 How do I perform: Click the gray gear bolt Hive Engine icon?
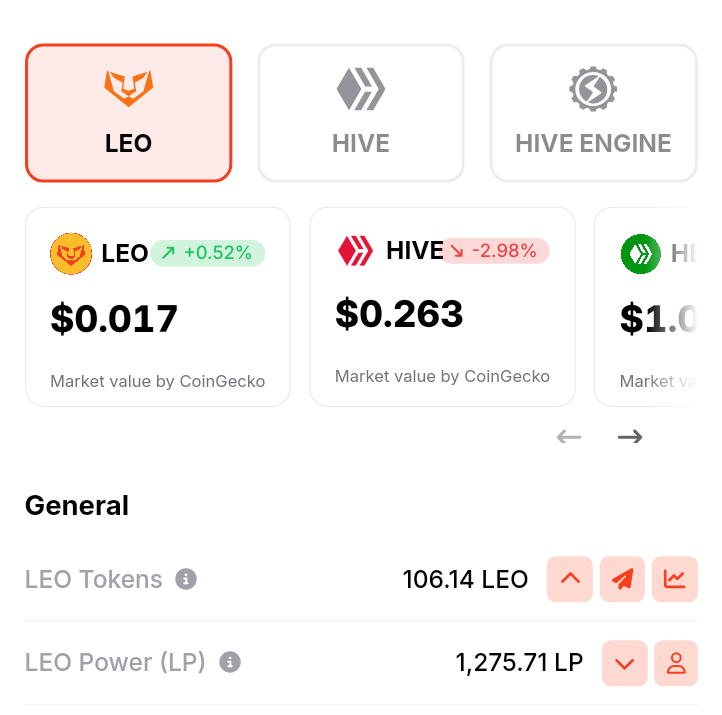coord(593,88)
